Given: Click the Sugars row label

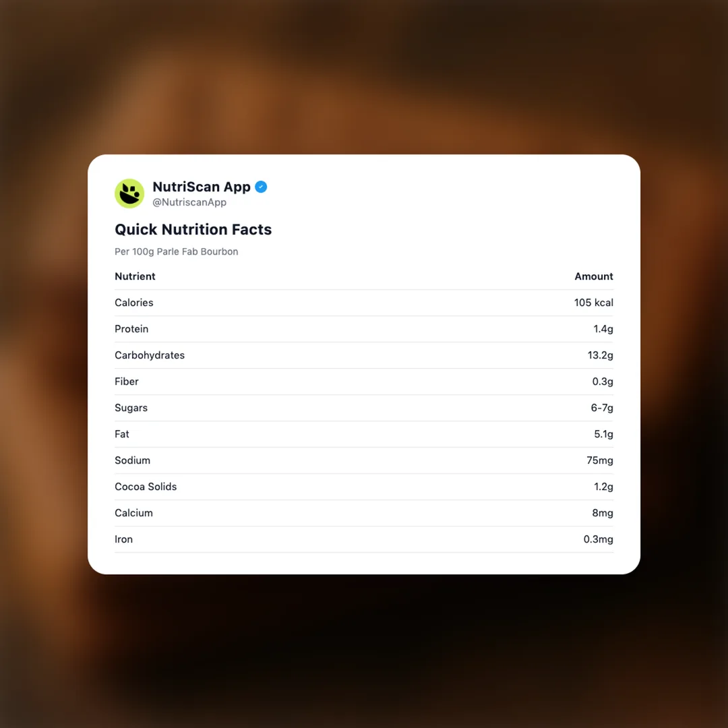Looking at the screenshot, I should point(131,408).
